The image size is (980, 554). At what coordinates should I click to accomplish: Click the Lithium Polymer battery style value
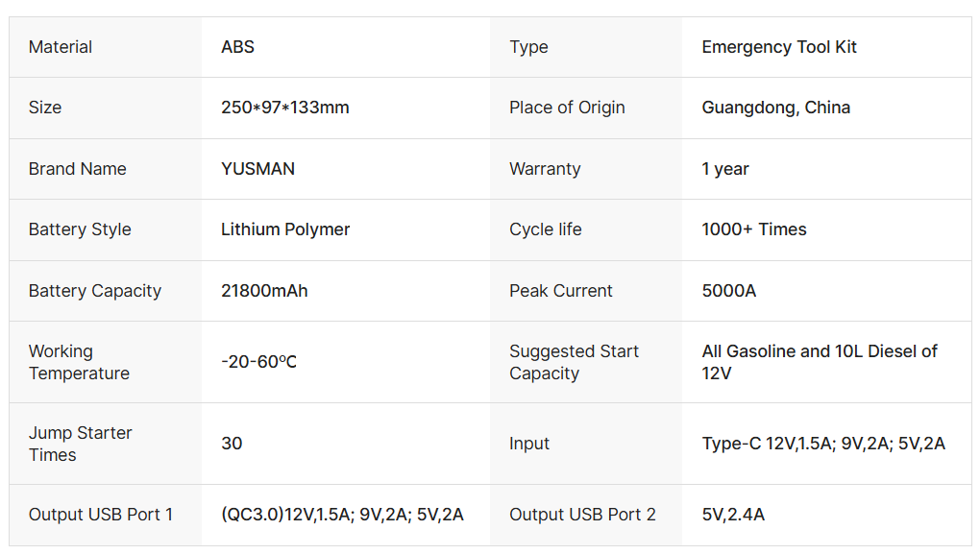(285, 229)
